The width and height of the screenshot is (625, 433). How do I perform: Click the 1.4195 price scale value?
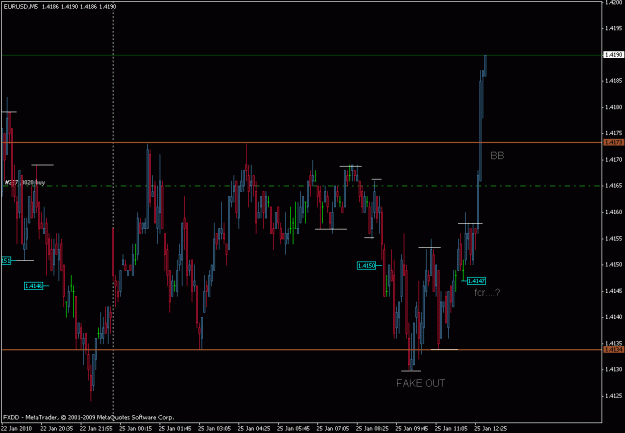(x=613, y=28)
